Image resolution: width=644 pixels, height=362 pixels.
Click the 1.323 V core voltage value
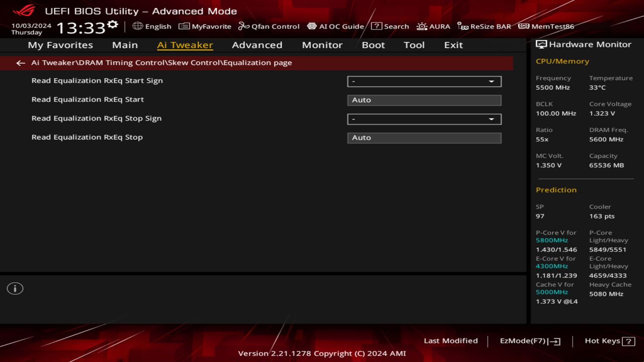(602, 114)
